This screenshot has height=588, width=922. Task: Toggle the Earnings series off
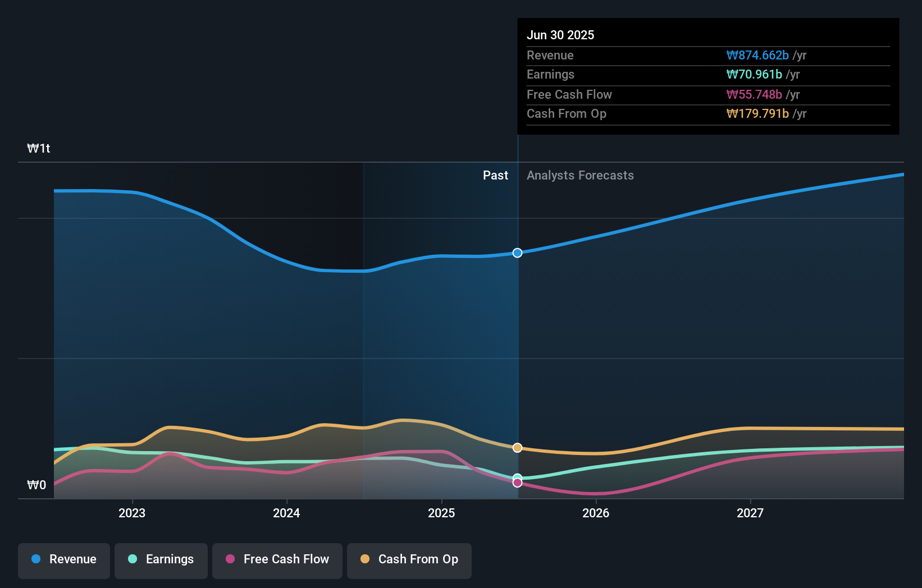(161, 561)
